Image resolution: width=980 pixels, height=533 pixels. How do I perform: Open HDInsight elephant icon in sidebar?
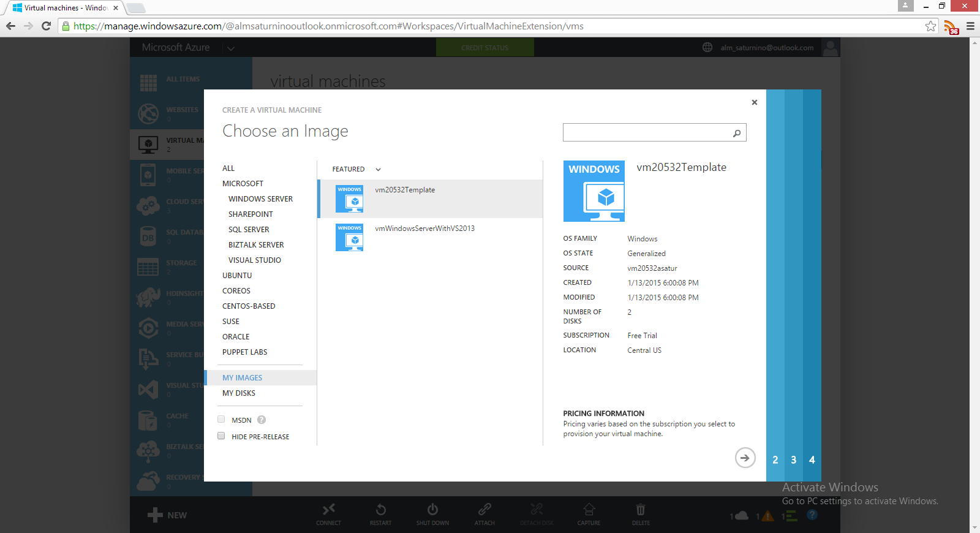[148, 297]
